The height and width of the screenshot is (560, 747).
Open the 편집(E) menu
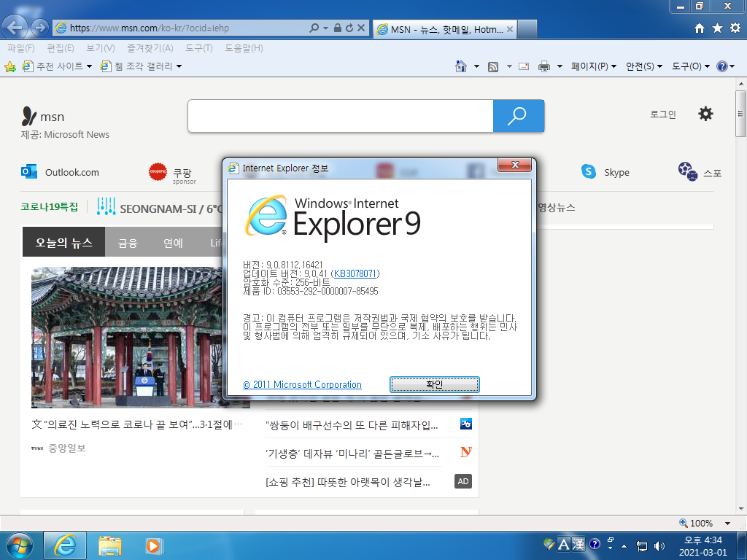tap(60, 48)
